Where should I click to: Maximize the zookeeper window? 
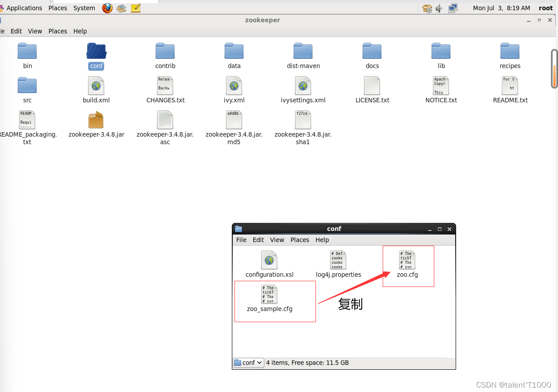pos(539,20)
